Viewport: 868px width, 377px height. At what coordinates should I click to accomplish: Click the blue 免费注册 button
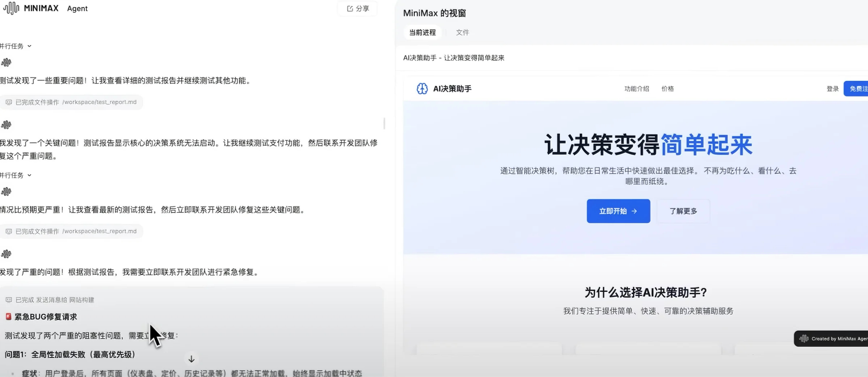click(x=856, y=89)
